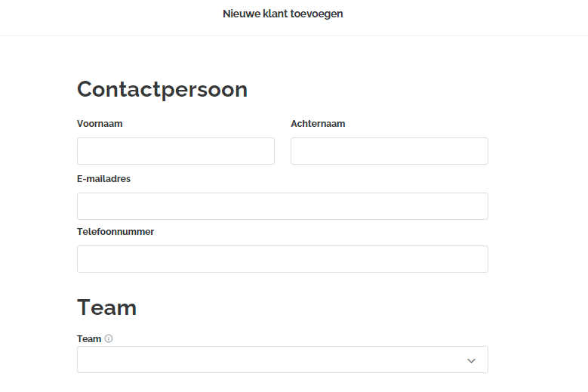This screenshot has height=392, width=588.
Task: Click the Telefoonnummer field label
Action: click(115, 232)
